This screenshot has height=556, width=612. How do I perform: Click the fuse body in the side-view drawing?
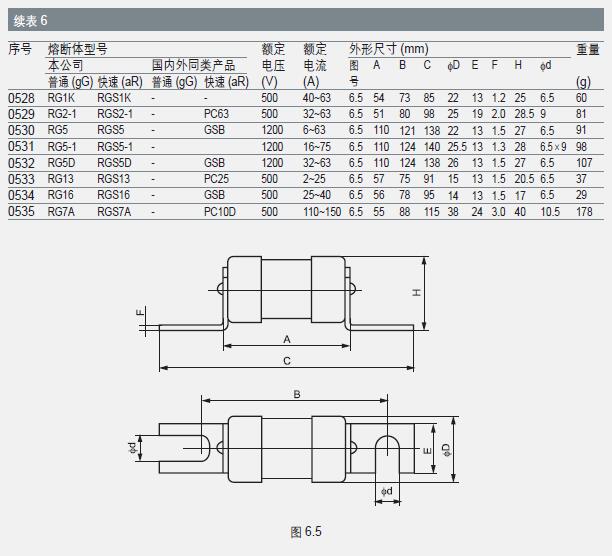click(287, 289)
